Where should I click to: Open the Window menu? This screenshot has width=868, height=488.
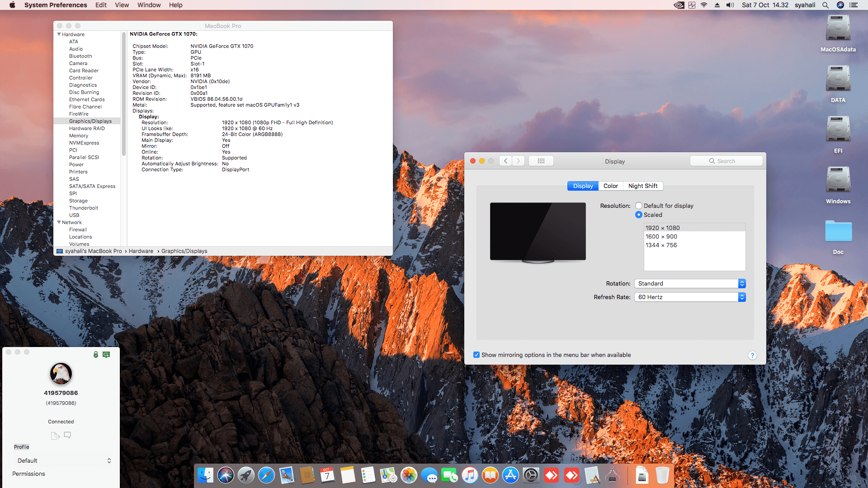point(149,5)
